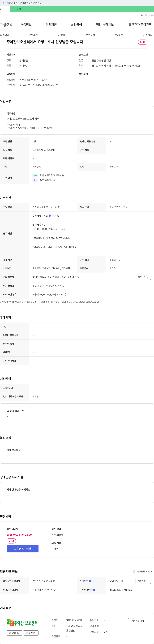This screenshot has height=644, width=154.
Task: Click the 인증기관 help icon
Action: click(90, 581)
